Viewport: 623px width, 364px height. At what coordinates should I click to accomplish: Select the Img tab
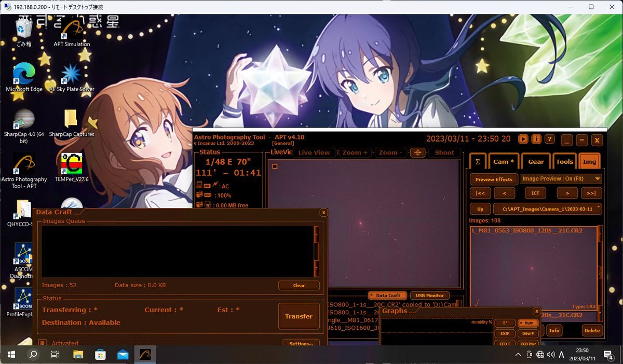(589, 161)
